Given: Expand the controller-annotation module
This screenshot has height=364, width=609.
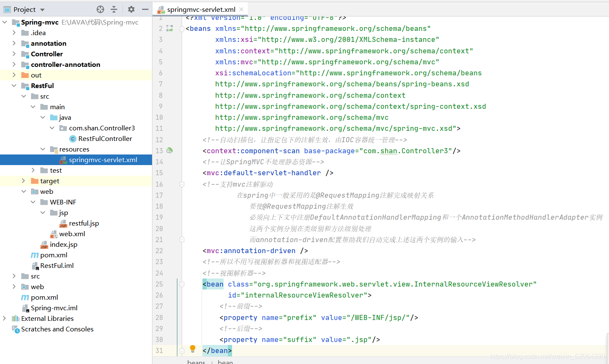Looking at the screenshot, I should point(14,64).
